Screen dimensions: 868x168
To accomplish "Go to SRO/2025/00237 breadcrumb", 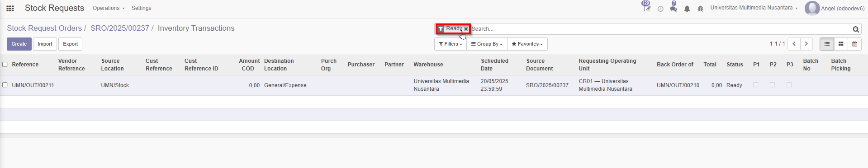I will [120, 28].
